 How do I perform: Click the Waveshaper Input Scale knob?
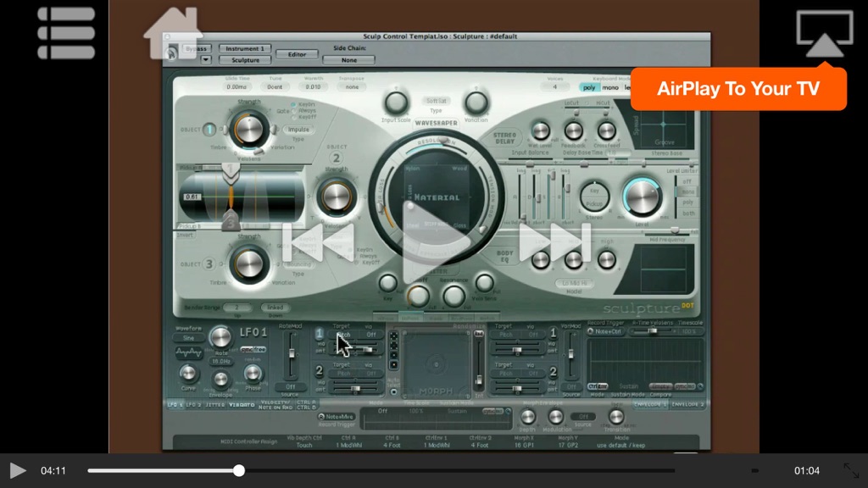tap(396, 103)
